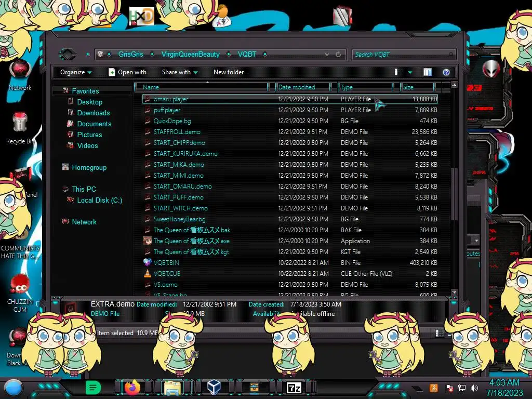This screenshot has height=399, width=532.
Task: Open the view options dropdown arrow
Action: (x=410, y=72)
